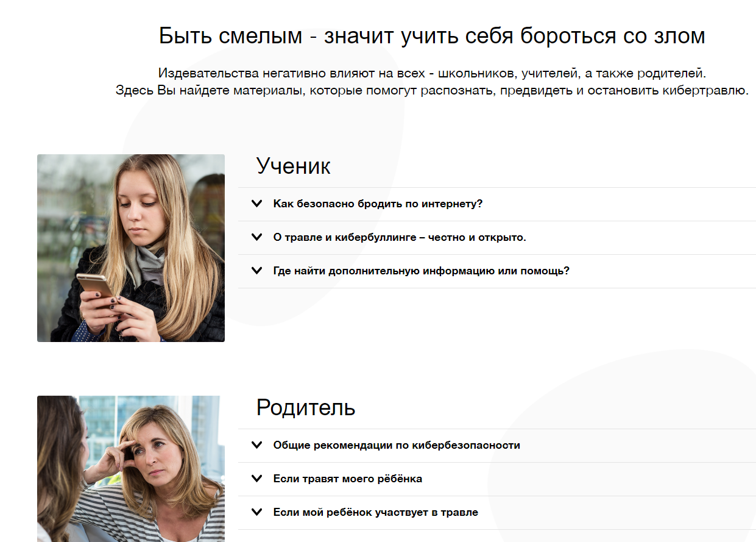Open 'Если травят моего рёбёнка' text
This screenshot has width=756, height=542.
click(x=348, y=479)
